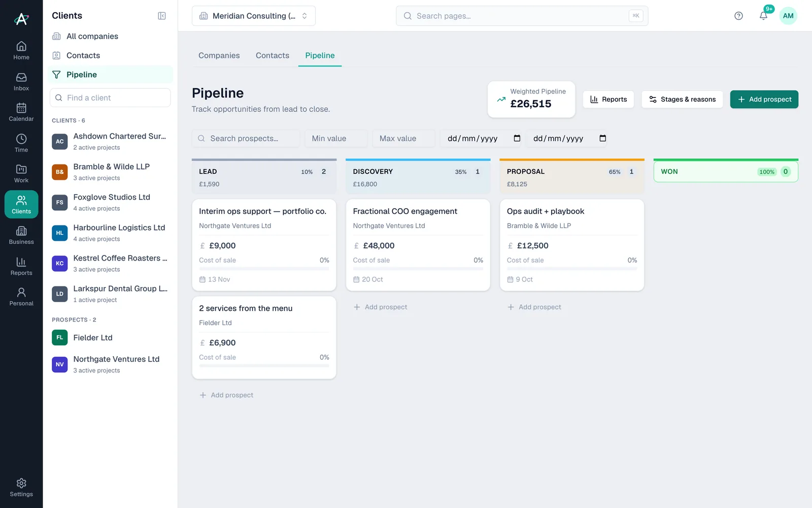Select Pipeline in the Clients panel
The width and height of the screenshot is (812, 508).
click(110, 75)
